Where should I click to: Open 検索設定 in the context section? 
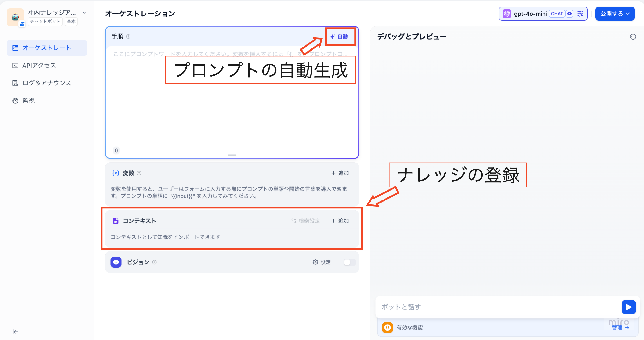point(305,221)
